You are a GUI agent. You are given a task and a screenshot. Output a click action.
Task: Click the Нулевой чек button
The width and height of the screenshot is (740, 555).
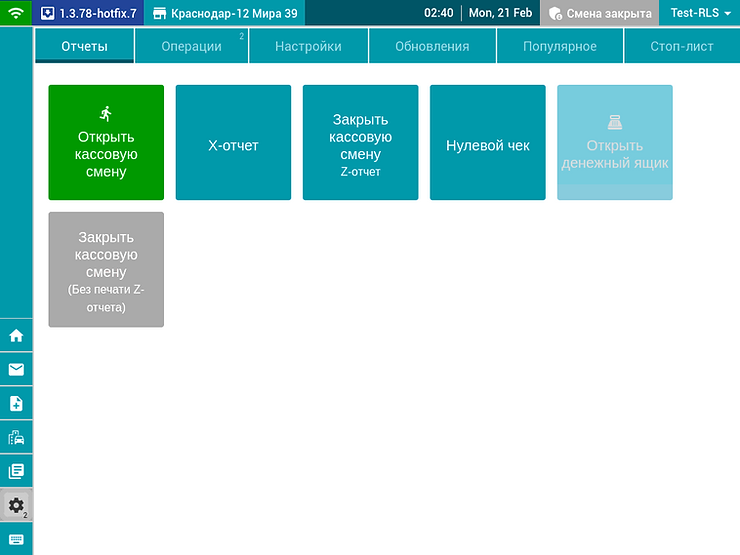point(488,143)
